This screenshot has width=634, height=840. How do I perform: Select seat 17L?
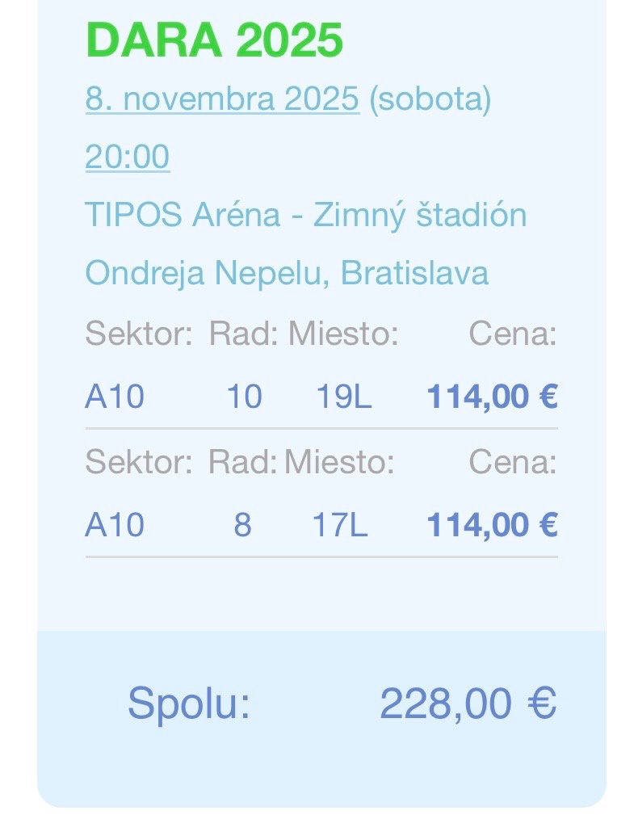[x=340, y=526]
